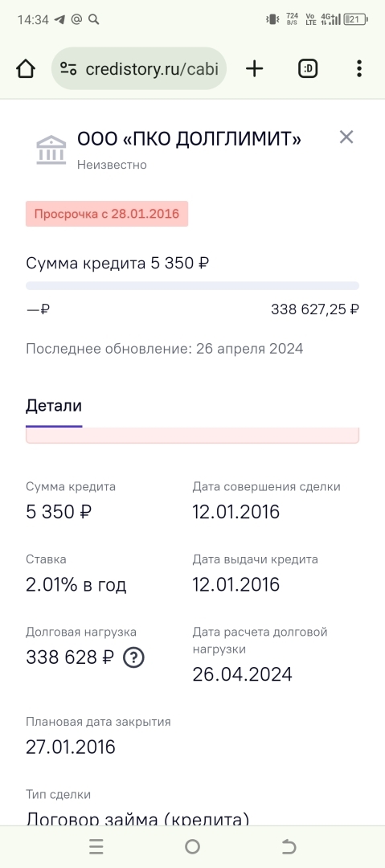The width and height of the screenshot is (385, 868).
Task: Open a new tab with plus icon
Action: (x=254, y=68)
